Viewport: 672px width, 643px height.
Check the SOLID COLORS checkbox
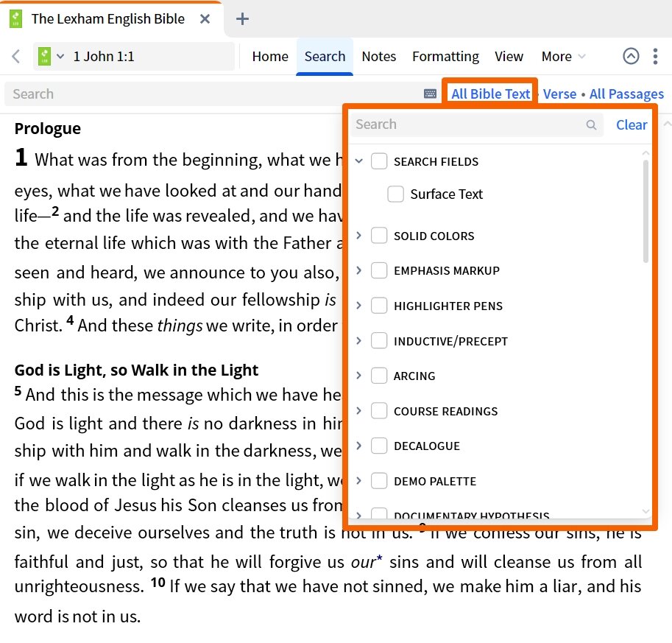click(379, 236)
